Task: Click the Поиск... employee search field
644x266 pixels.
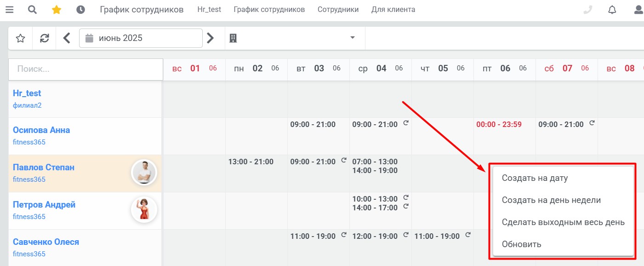Action: pyautogui.click(x=85, y=69)
